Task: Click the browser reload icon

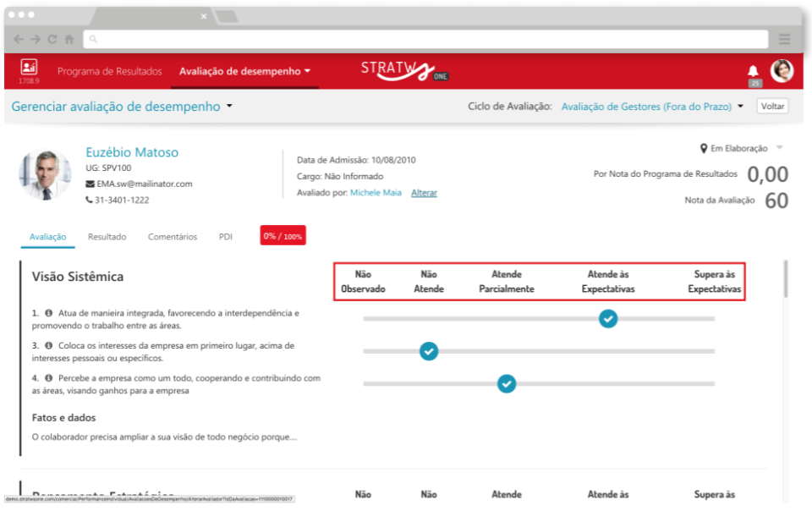Action: point(52,39)
